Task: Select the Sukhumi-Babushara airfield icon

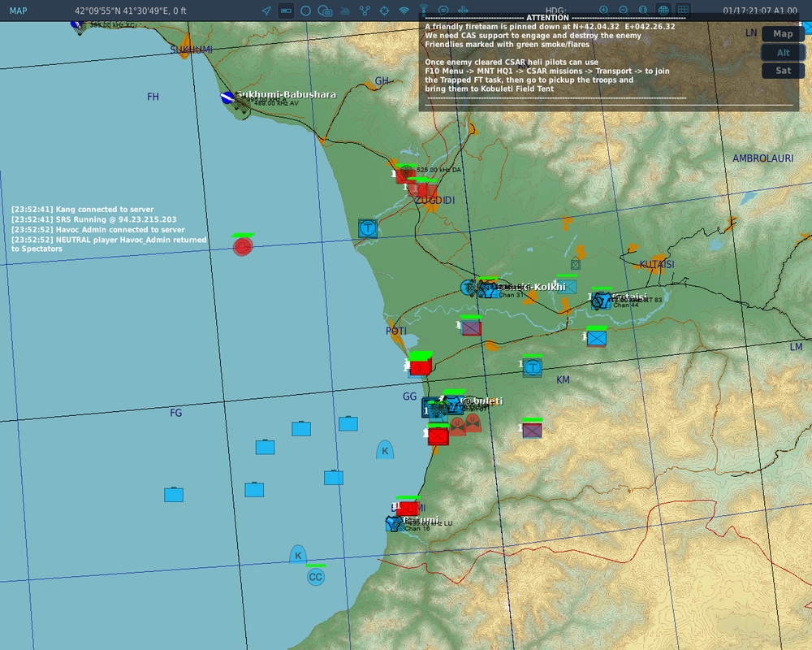Action: [227, 97]
